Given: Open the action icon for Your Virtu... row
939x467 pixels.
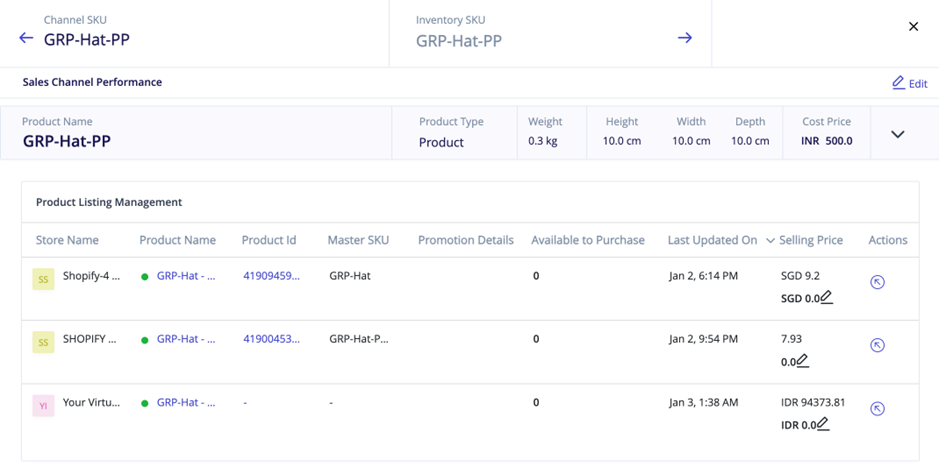Looking at the screenshot, I should click(x=877, y=409).
